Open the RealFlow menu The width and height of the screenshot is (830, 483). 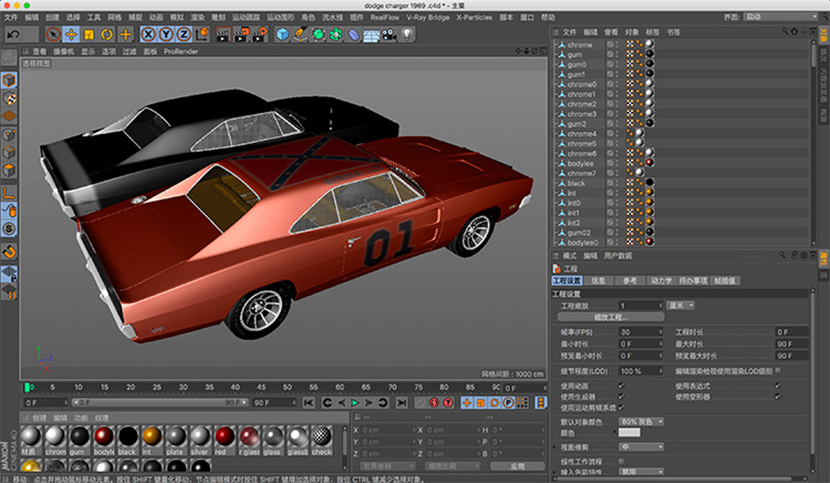[385, 17]
